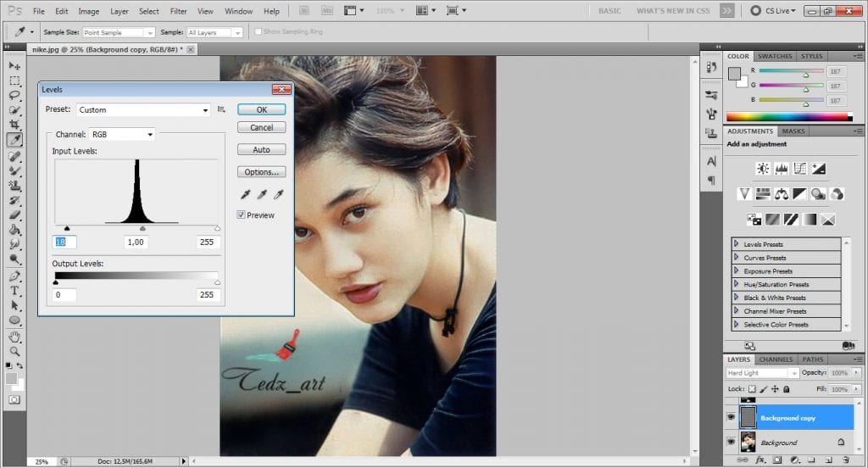Open the Preset Custom dropdown
The width and height of the screenshot is (868, 468).
[143, 109]
